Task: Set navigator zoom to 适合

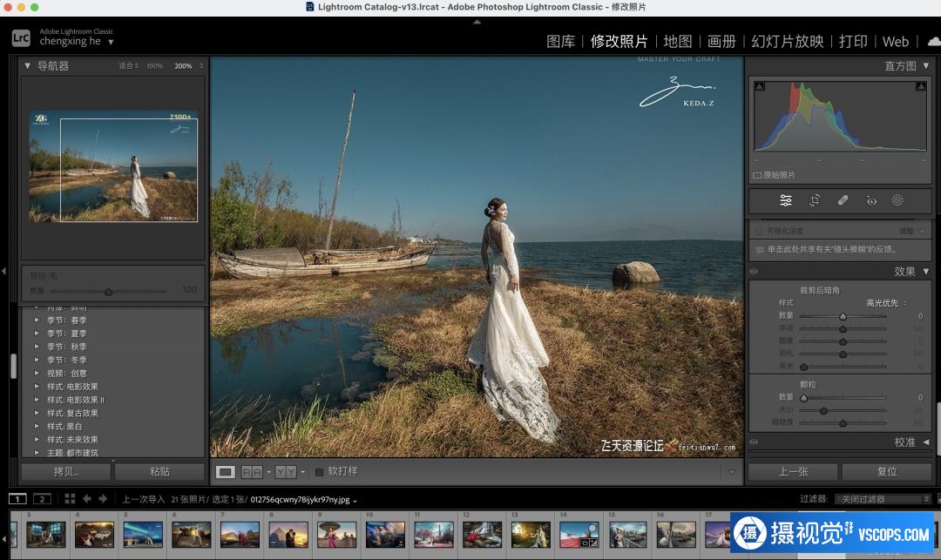Action: point(126,66)
